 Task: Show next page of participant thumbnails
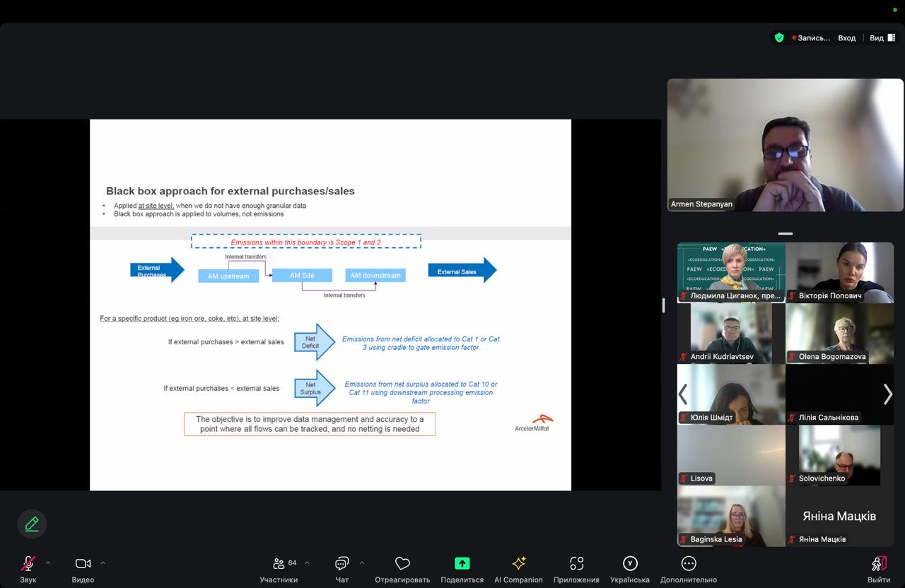tap(887, 394)
